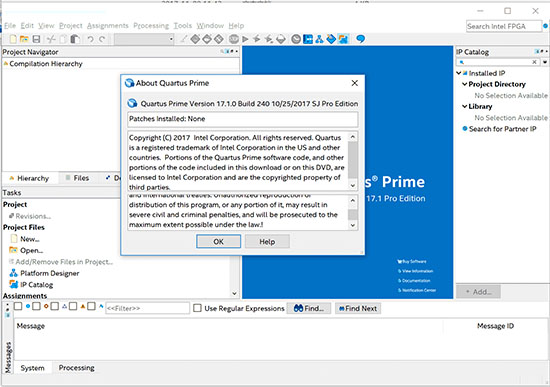Click the first diamond-shaped toolbar icon

tap(195, 39)
